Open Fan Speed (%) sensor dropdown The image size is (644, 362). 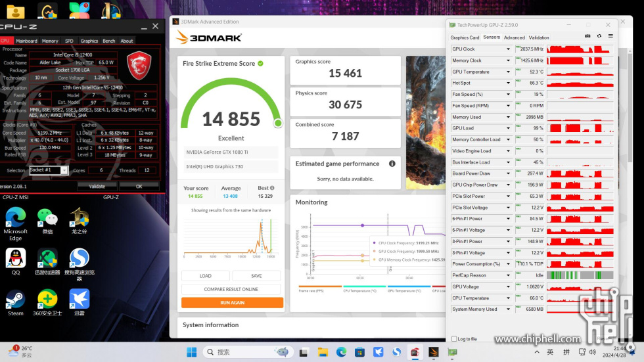point(508,95)
